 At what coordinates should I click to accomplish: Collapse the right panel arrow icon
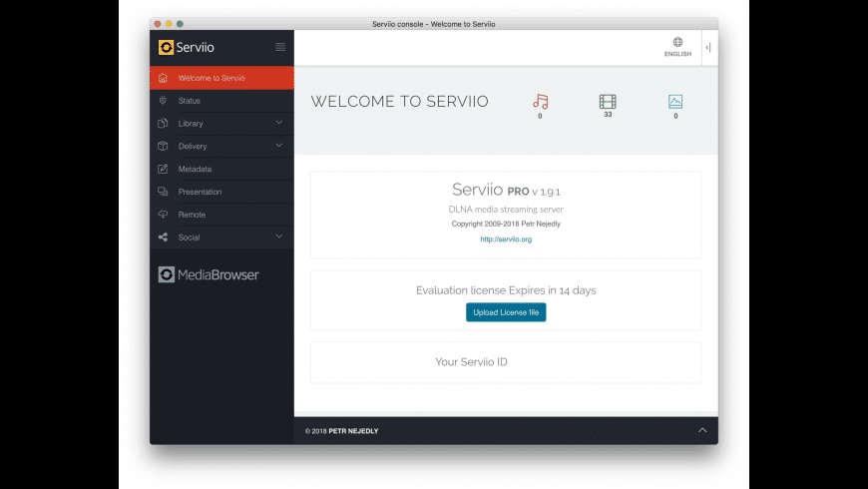coord(708,48)
